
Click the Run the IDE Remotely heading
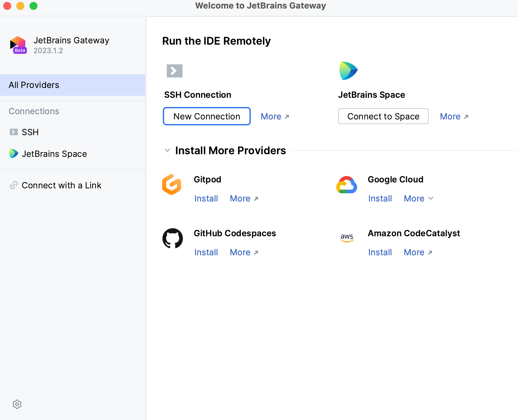tap(216, 41)
